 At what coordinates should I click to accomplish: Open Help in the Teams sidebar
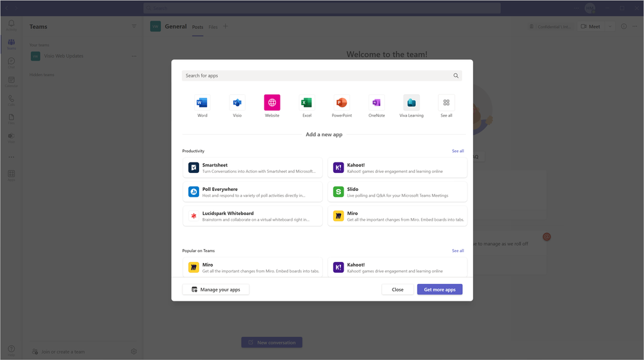[11, 350]
